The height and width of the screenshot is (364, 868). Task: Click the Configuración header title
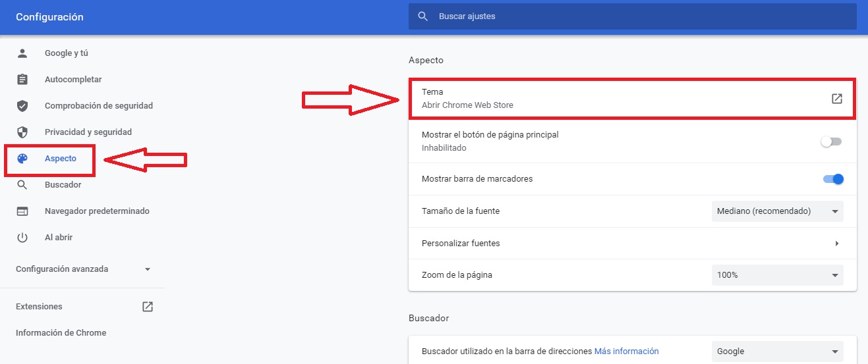[49, 17]
